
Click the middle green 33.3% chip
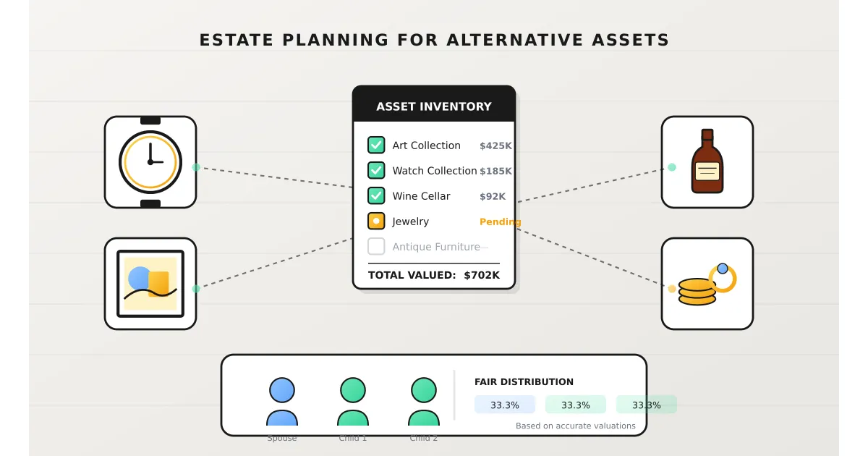tap(575, 405)
